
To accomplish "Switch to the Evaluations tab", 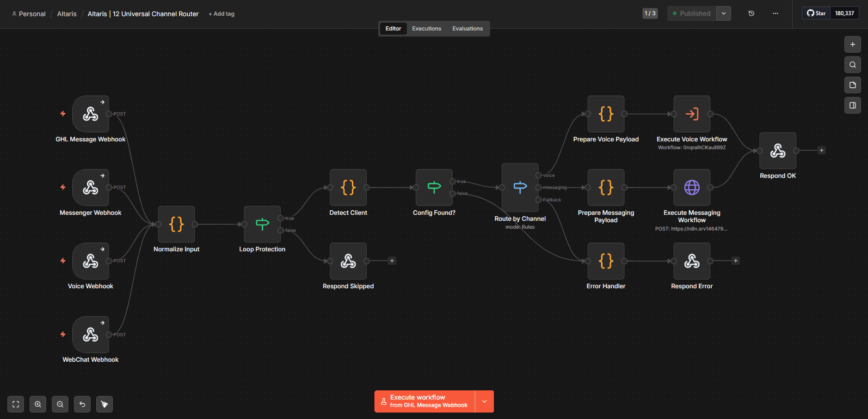I will 467,28.
